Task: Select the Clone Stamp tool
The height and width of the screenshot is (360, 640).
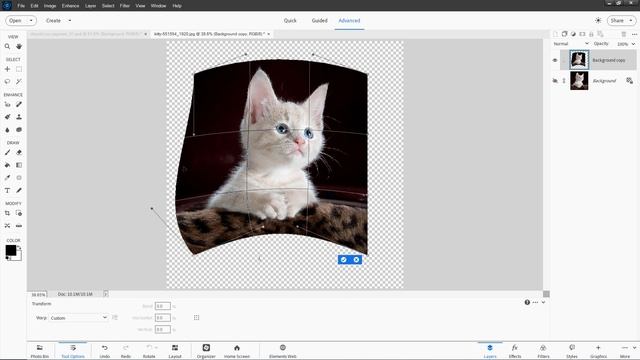Action: (19, 117)
